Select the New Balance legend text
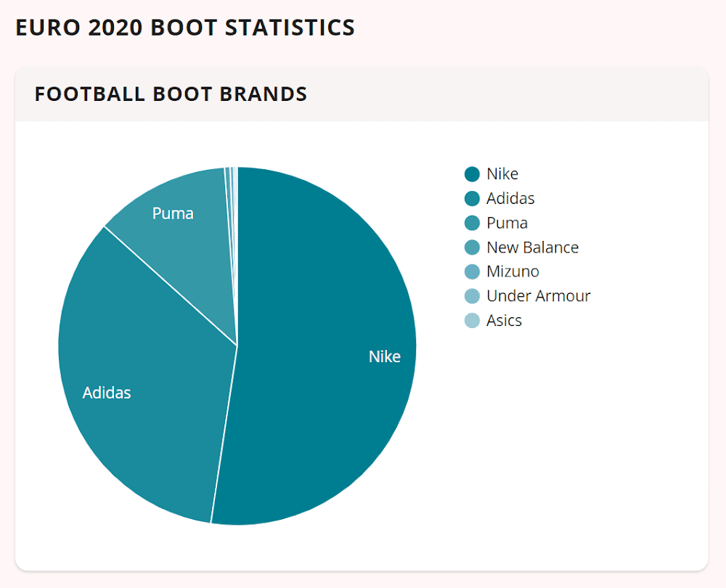Screen dimensions: 726x588 coord(532,248)
